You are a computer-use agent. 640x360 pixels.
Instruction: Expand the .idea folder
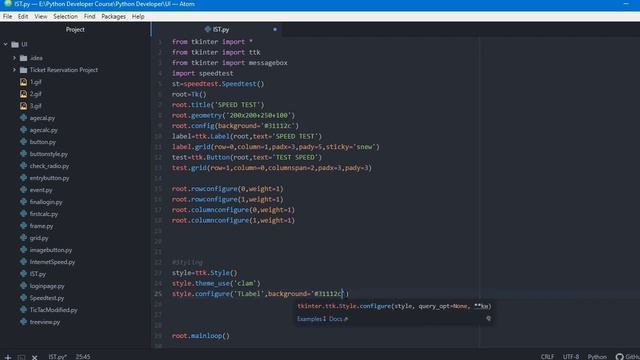coord(14,58)
